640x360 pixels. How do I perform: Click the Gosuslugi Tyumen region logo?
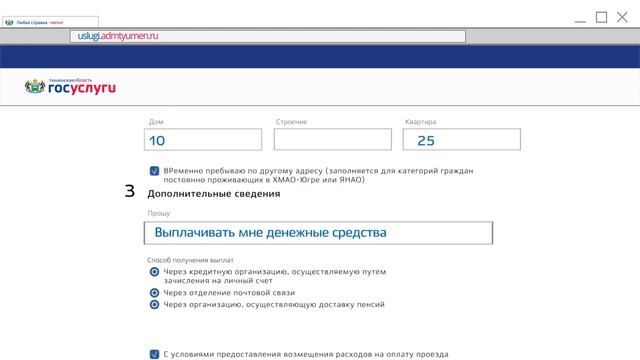[70, 87]
